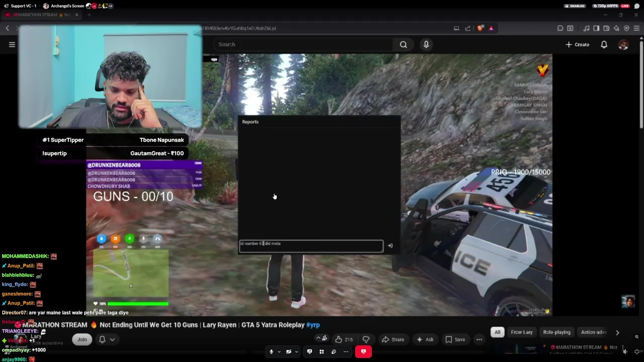
Task: Click the Ask button under the video
Action: coord(425,339)
